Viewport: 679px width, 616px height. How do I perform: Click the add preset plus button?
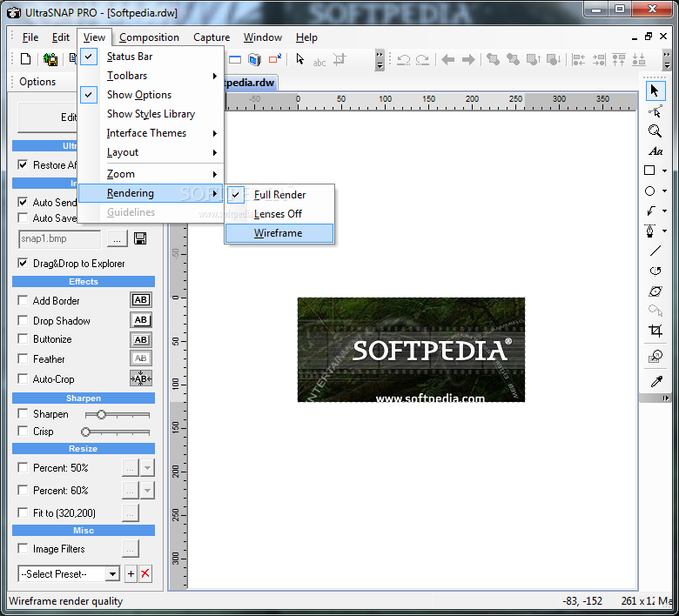pos(131,574)
